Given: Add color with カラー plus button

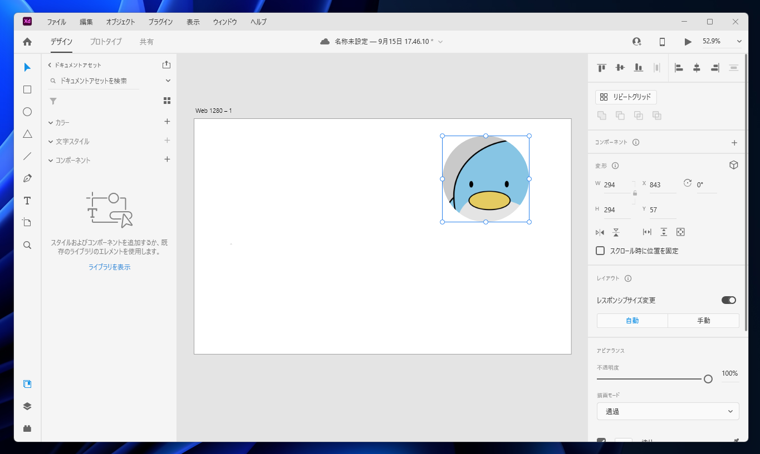Looking at the screenshot, I should [x=167, y=122].
